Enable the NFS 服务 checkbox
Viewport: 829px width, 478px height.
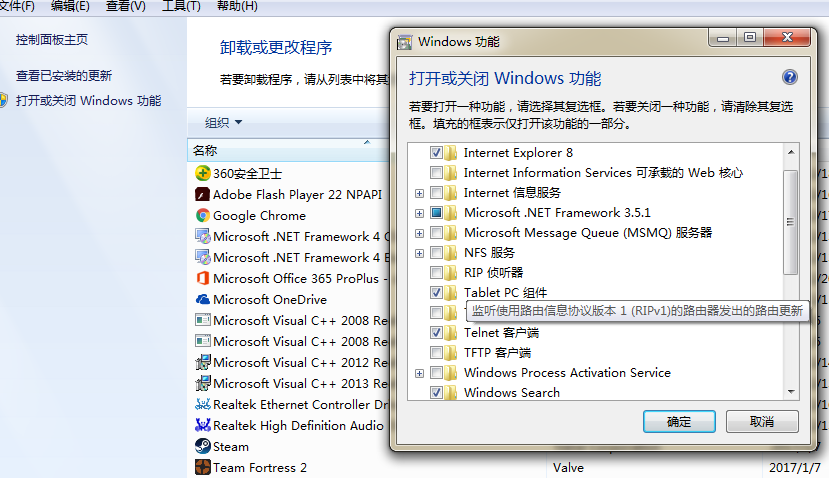click(x=436, y=253)
